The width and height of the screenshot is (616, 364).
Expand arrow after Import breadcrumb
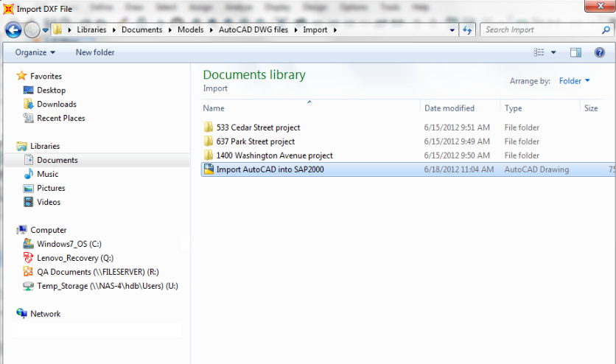tap(335, 30)
